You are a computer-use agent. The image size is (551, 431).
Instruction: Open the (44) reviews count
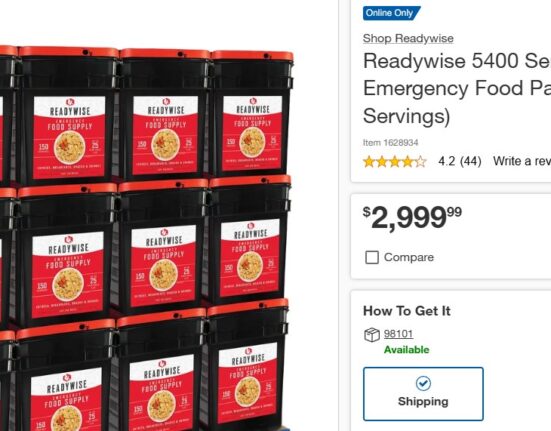click(471, 161)
